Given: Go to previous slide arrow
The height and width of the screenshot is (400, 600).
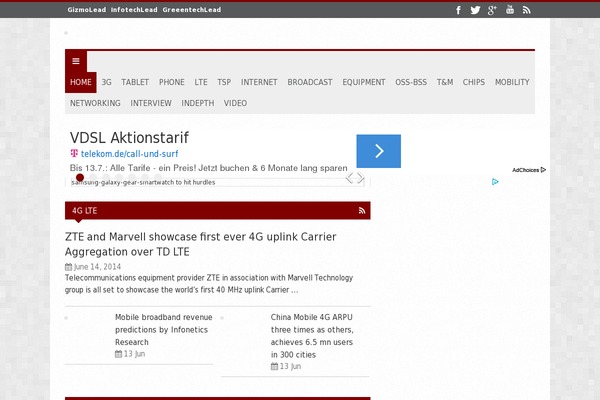Looking at the screenshot, I should 349,178.
